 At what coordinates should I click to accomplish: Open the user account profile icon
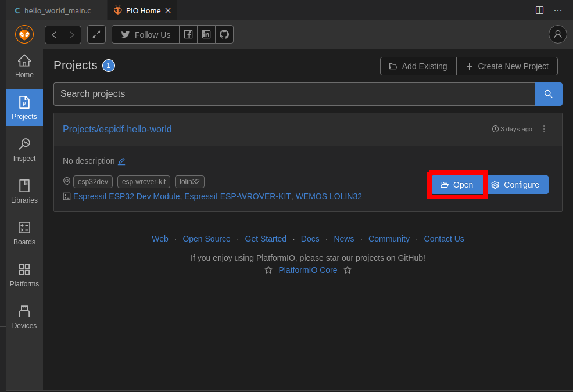[x=558, y=34]
